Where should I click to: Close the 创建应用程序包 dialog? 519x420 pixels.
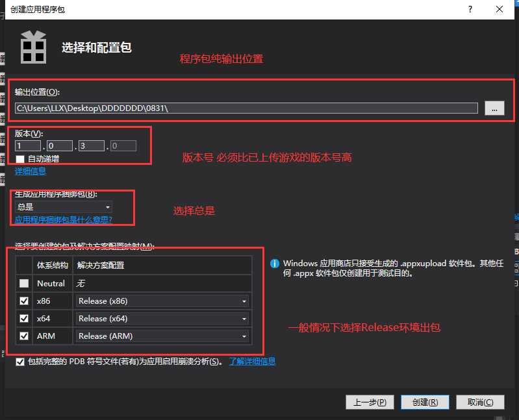(499, 9)
